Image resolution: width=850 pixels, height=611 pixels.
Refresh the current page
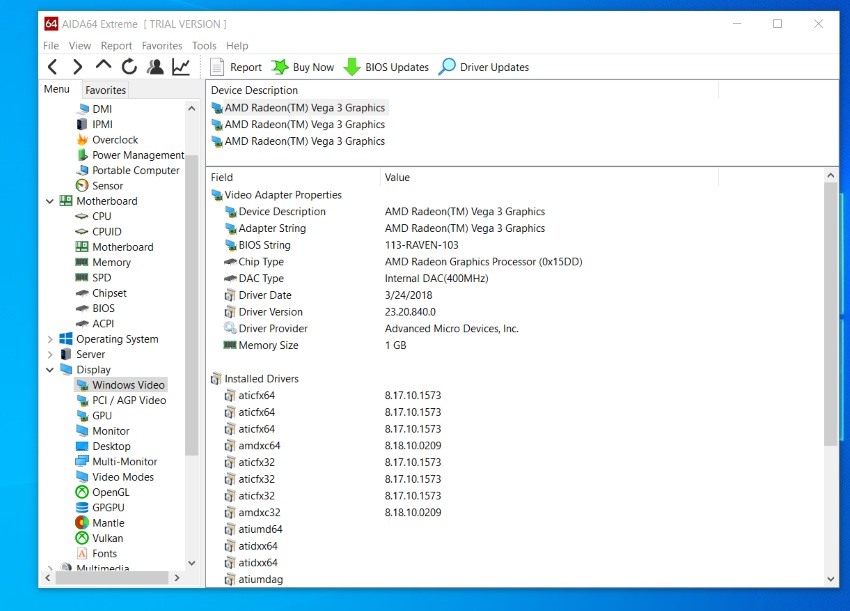[129, 67]
